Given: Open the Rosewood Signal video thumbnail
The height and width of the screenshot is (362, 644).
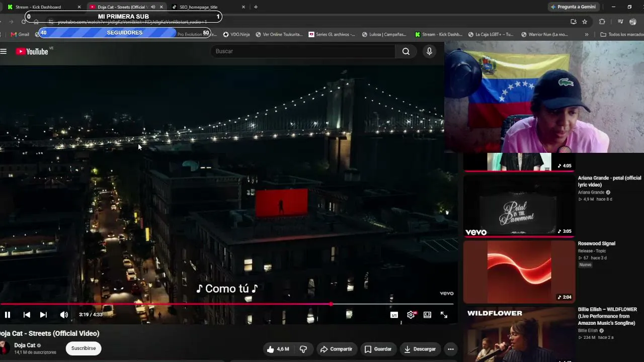Looking at the screenshot, I should click(519, 271).
